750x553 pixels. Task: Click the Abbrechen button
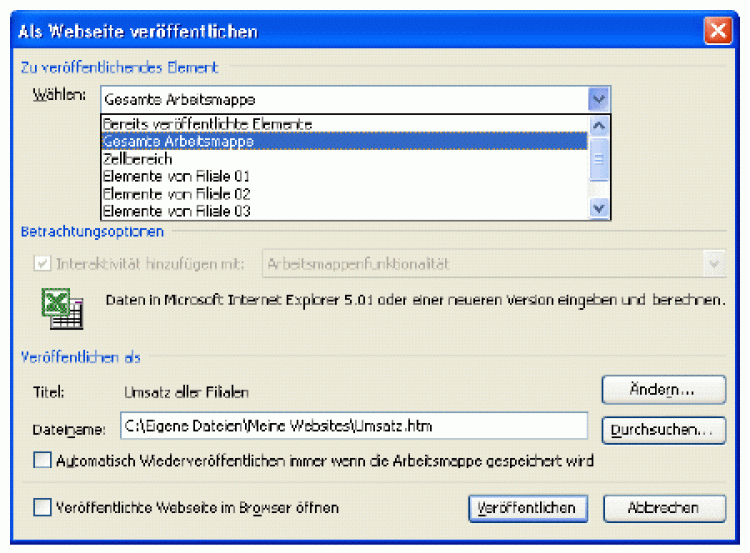pyautogui.click(x=663, y=508)
